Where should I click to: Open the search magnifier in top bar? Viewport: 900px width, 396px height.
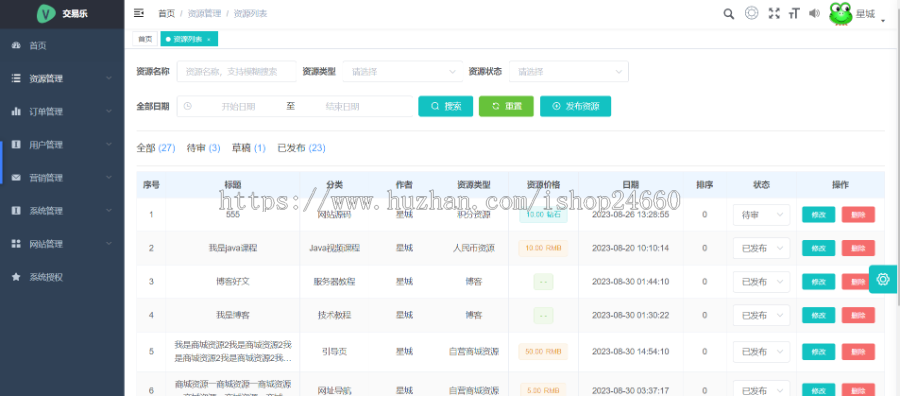pos(728,14)
